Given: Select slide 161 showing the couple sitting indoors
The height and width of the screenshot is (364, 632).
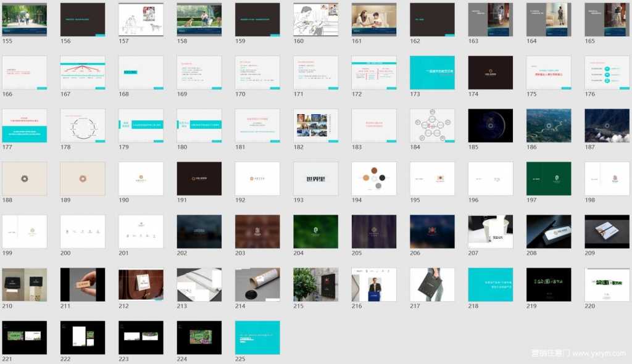Looking at the screenshot, I should (x=373, y=20).
